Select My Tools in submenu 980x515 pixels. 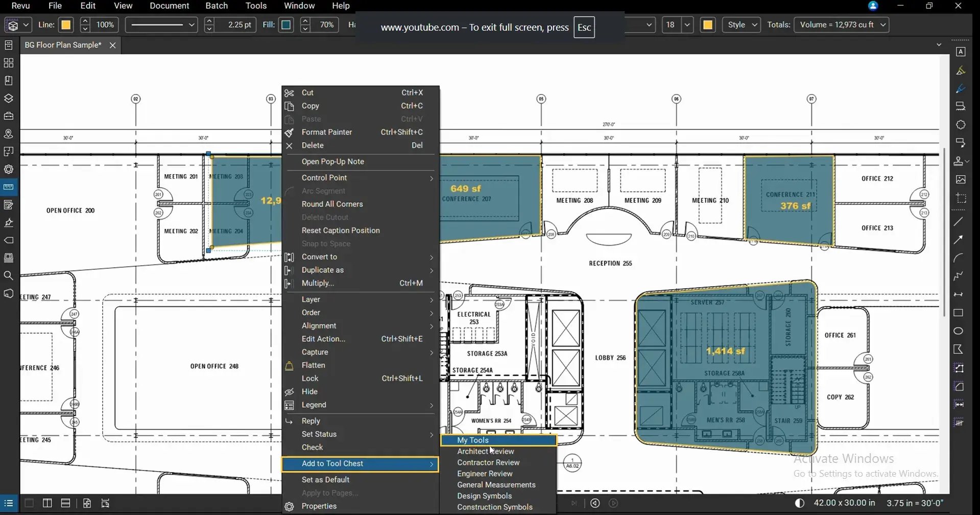click(x=498, y=440)
